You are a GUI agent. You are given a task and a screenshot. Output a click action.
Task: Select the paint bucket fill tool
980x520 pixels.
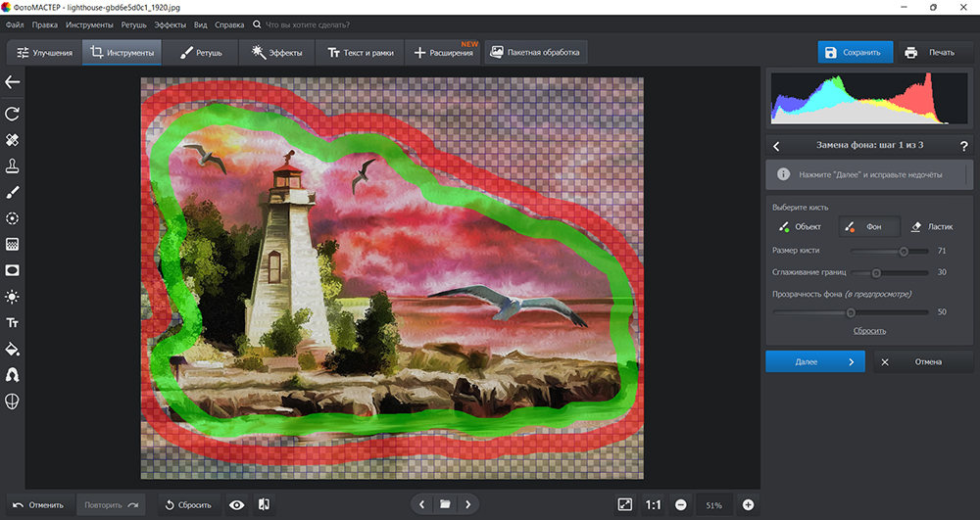pyautogui.click(x=13, y=349)
